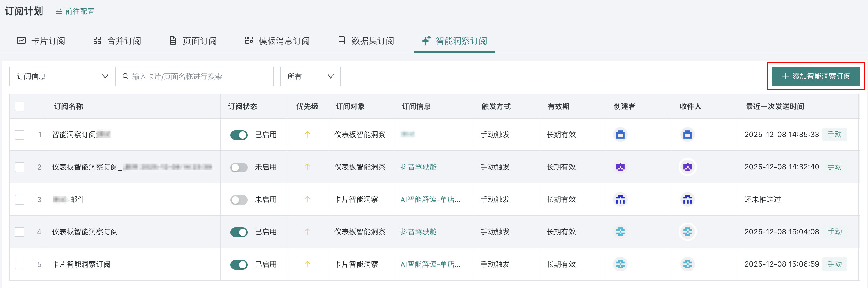The height and width of the screenshot is (288, 868).
Task: Open the 数据集订阅 tab
Action: coord(366,41)
